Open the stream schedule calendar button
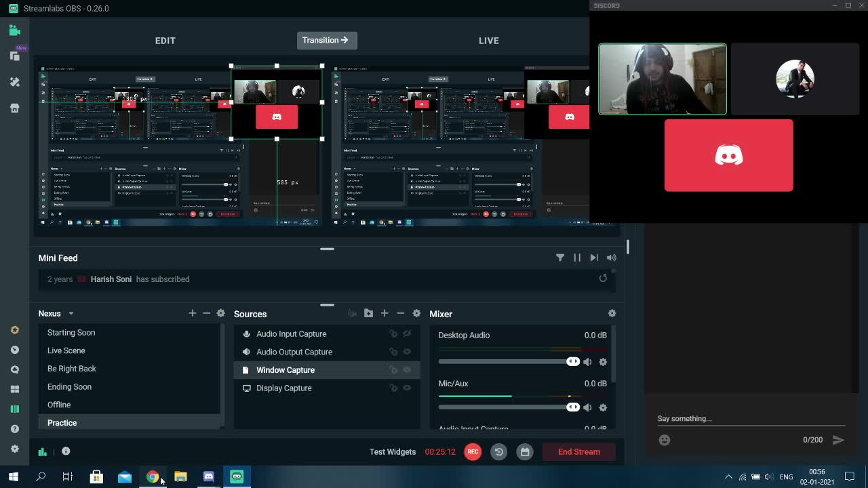 [x=524, y=451]
